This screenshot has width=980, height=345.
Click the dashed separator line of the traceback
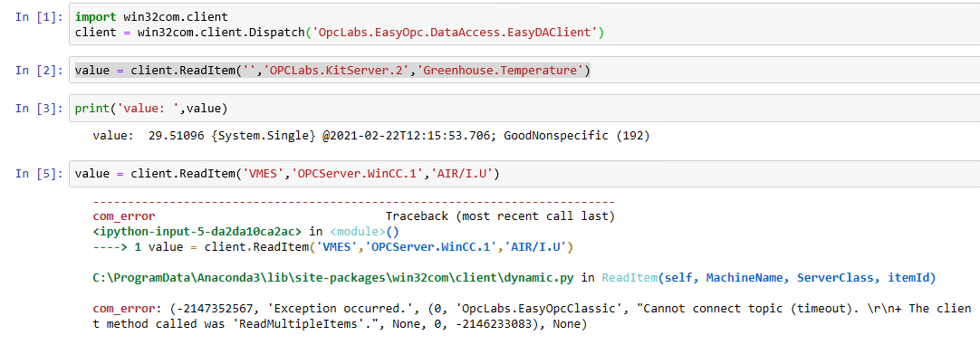click(x=354, y=202)
